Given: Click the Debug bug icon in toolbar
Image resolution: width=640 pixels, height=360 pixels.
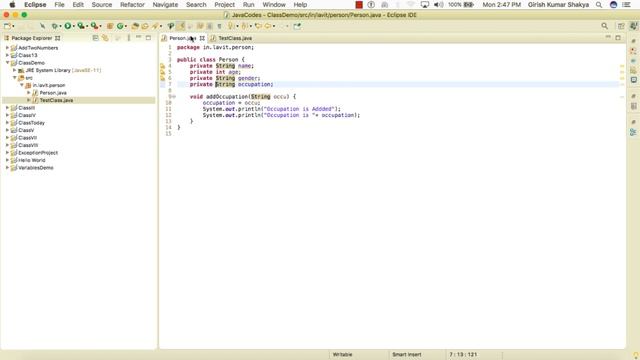Looking at the screenshot, I should coord(55,26).
